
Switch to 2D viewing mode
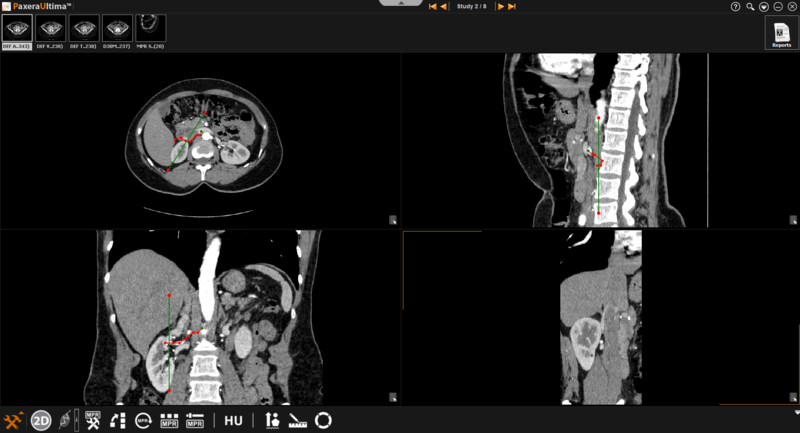coord(41,420)
